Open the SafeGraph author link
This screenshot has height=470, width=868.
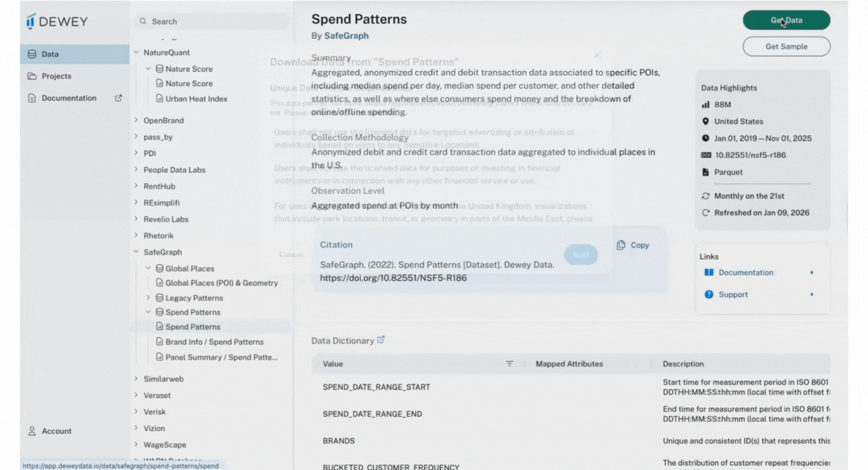(x=346, y=36)
